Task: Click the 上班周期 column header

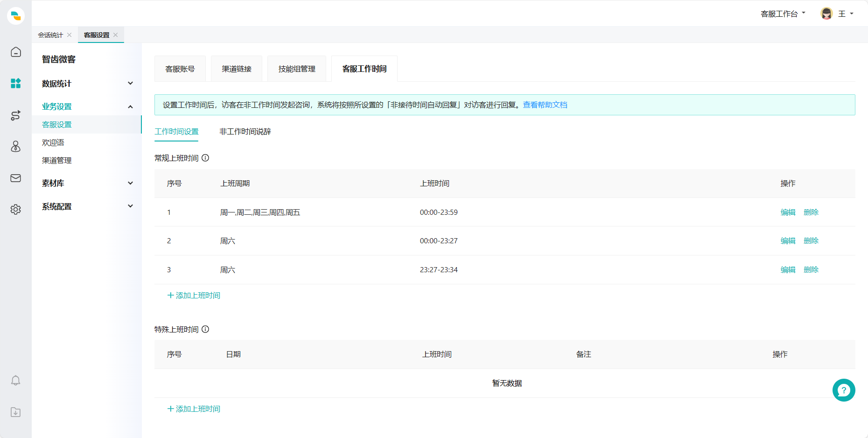Action: (x=235, y=184)
